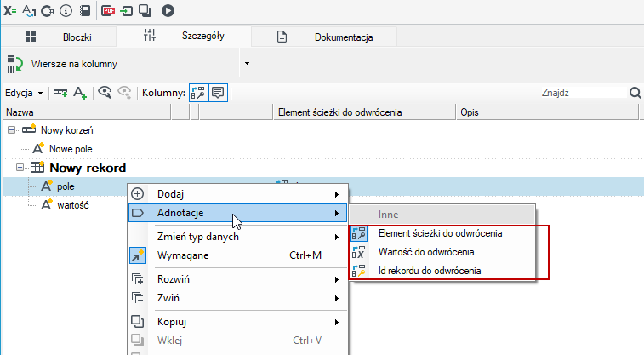Click the Dokumentacja page icon
The image size is (644, 355).
pyautogui.click(x=282, y=37)
